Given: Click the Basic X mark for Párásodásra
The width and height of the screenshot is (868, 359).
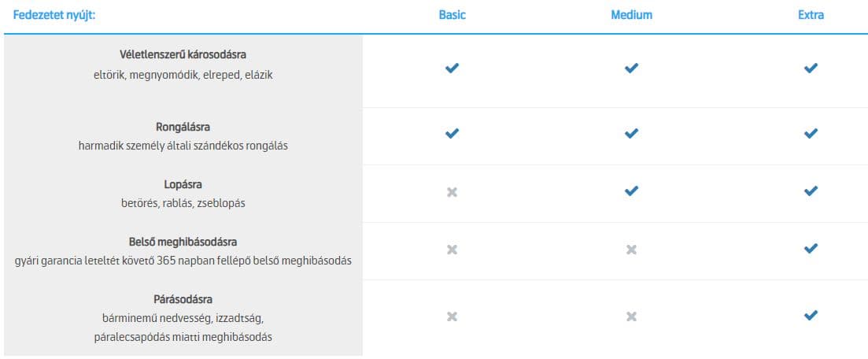Looking at the screenshot, I should click(452, 316).
